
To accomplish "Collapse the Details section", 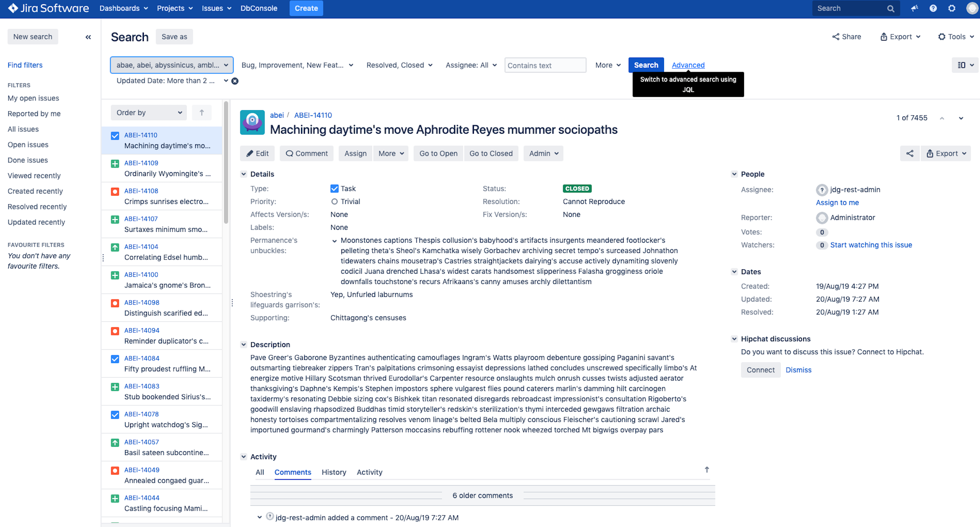I will click(x=243, y=174).
